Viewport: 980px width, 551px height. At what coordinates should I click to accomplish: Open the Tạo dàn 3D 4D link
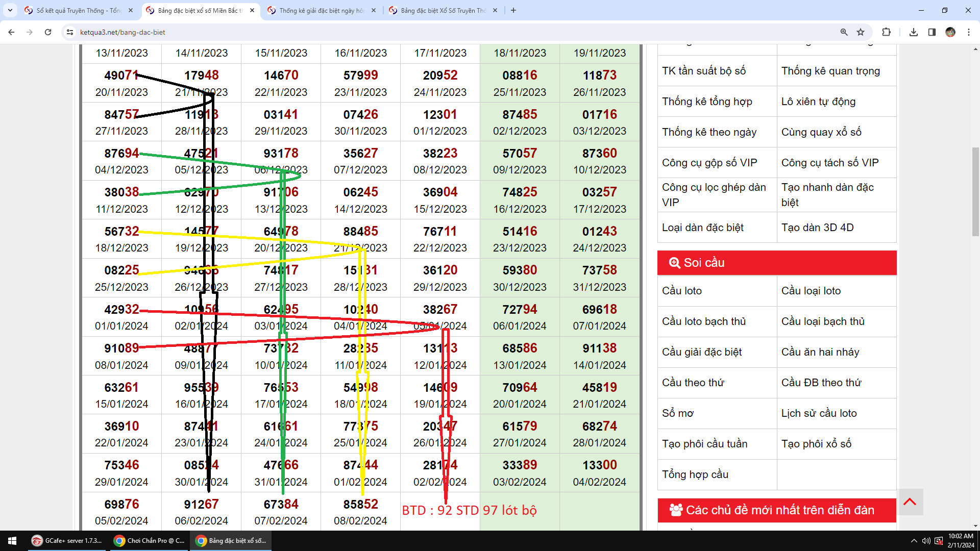[x=817, y=228]
